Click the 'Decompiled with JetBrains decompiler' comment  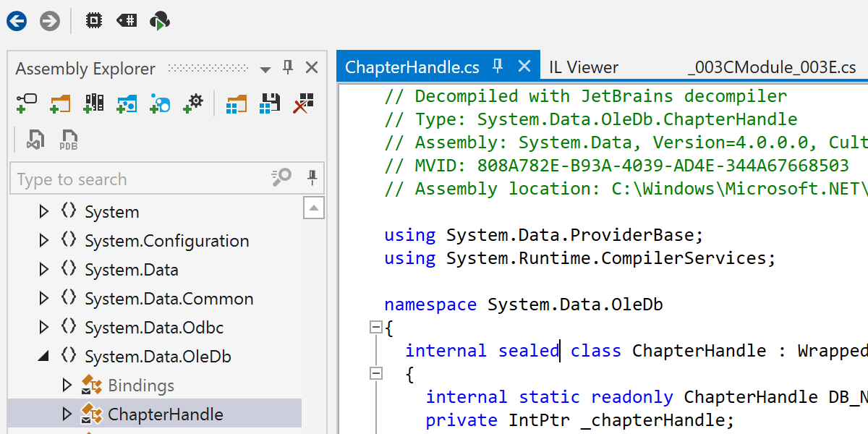pyautogui.click(x=586, y=96)
